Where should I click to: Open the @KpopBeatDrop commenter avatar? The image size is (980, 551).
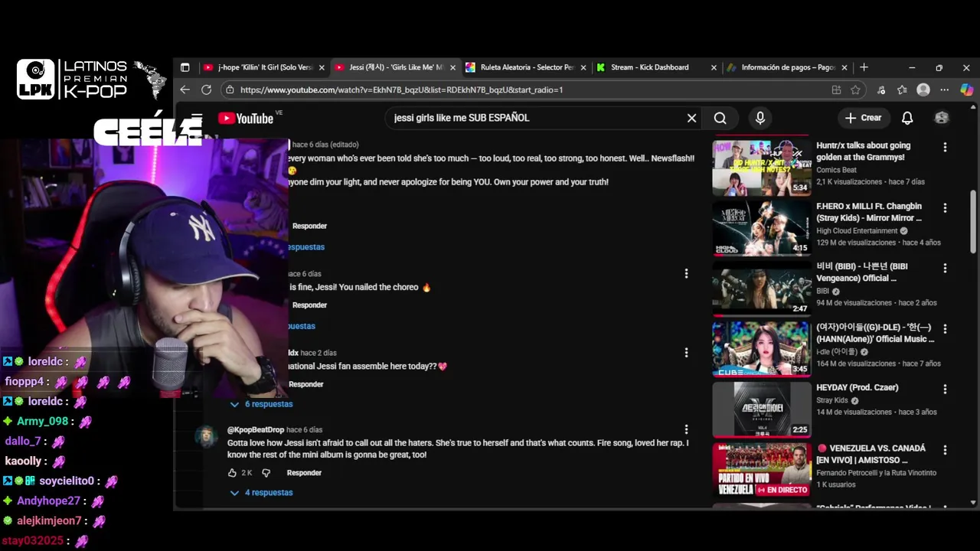coord(206,436)
